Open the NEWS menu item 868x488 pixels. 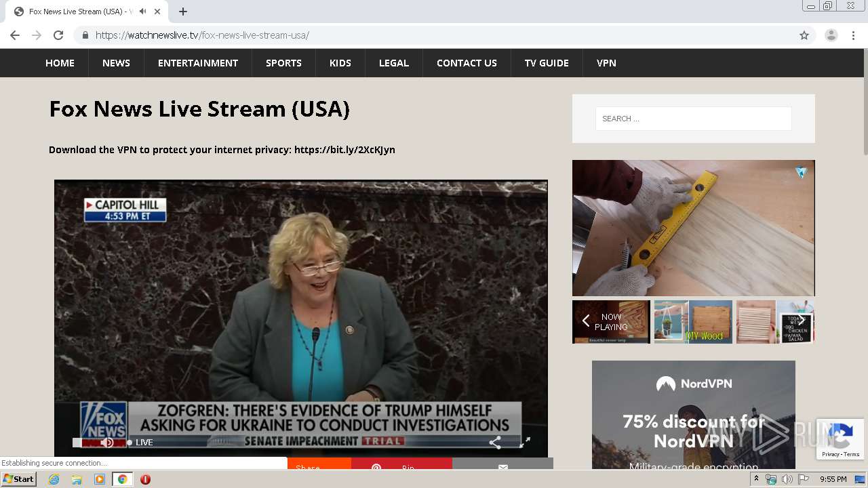116,63
